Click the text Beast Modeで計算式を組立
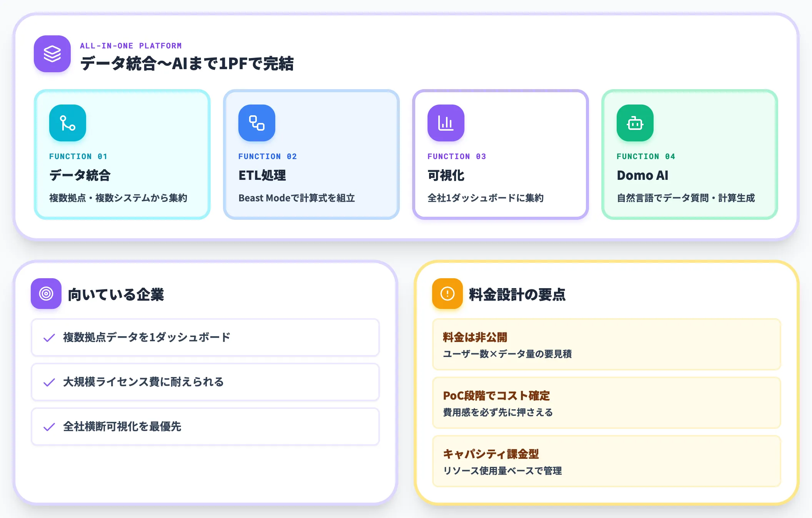The width and height of the screenshot is (812, 518). tap(297, 198)
